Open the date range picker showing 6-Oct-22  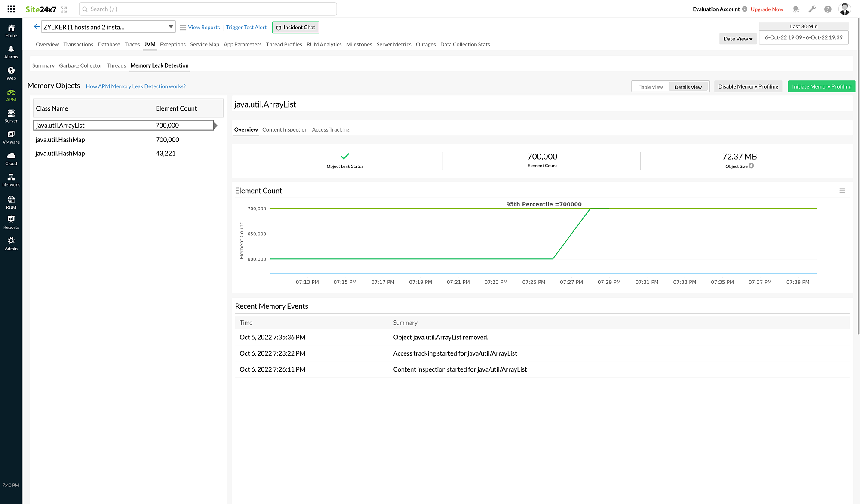pyautogui.click(x=804, y=37)
